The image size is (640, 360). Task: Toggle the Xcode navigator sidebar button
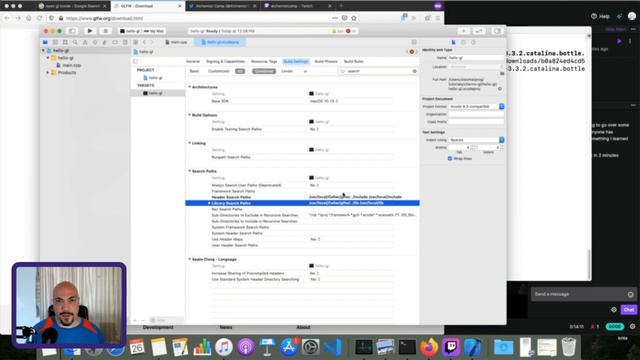72,31
